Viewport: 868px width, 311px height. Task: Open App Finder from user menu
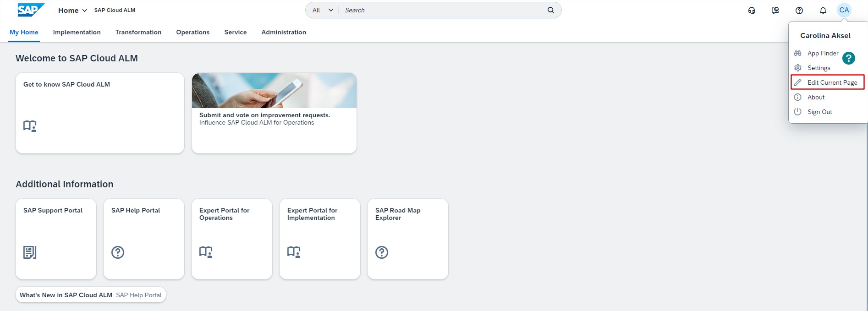click(822, 53)
